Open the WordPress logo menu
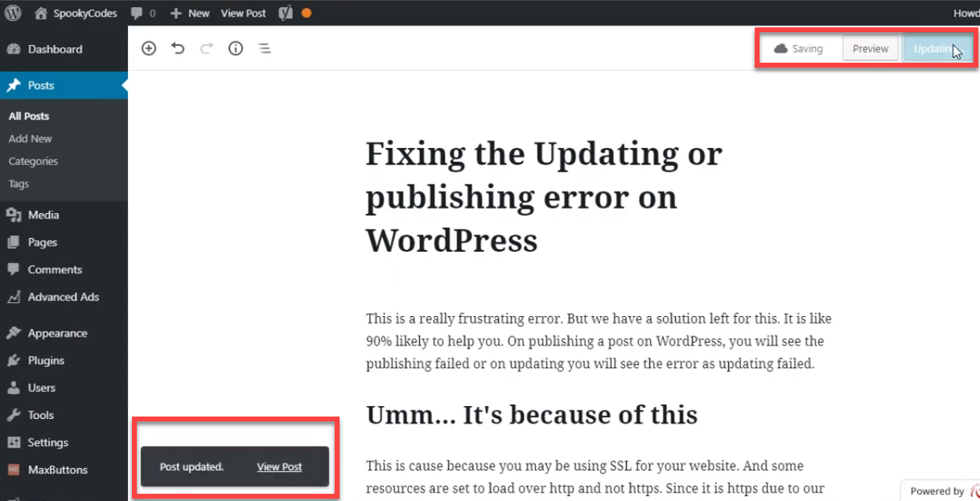Viewport: 980px width, 501px height. pyautogui.click(x=13, y=13)
